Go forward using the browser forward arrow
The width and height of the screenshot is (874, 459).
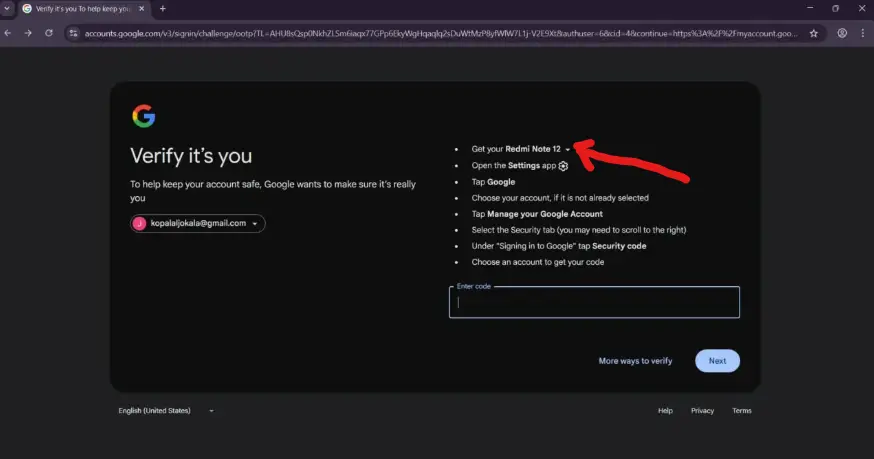pos(28,33)
